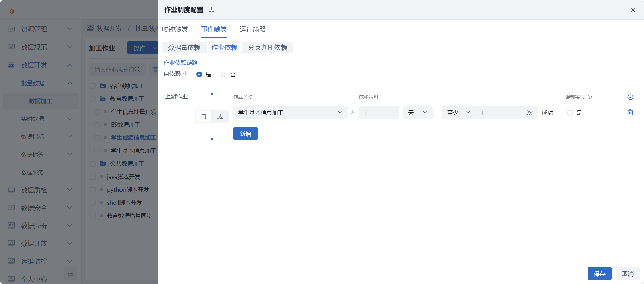Open the 操作 button dropdown arrow

[x=154, y=48]
